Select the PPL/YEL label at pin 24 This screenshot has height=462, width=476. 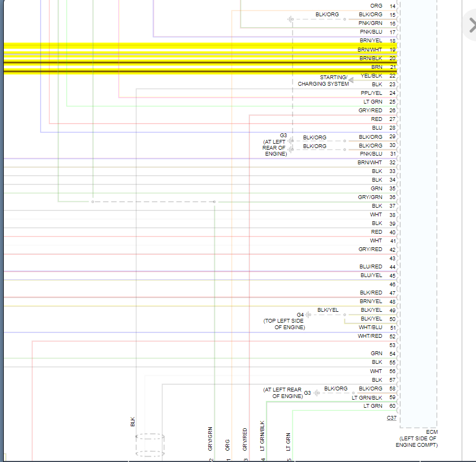pos(371,93)
